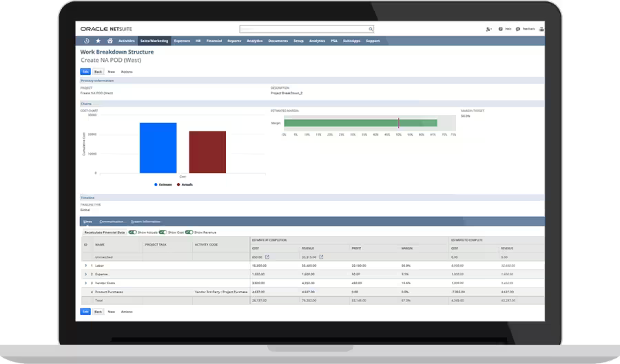Toggle the Show Cost switch

pyautogui.click(x=163, y=233)
